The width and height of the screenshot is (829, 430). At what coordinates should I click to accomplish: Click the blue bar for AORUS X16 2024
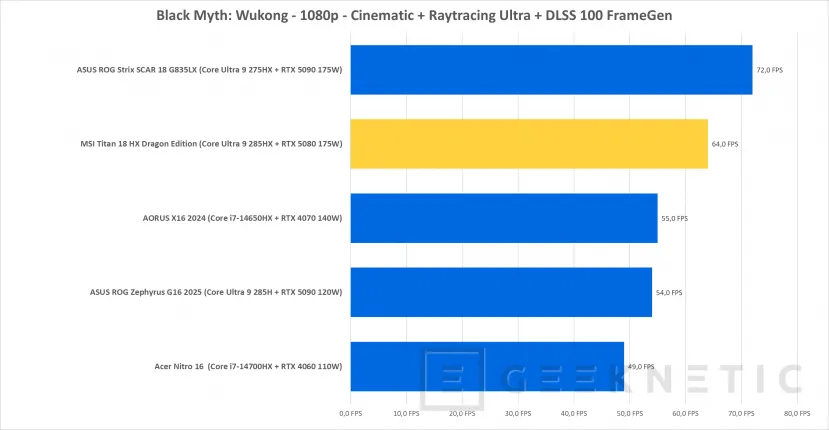504,218
